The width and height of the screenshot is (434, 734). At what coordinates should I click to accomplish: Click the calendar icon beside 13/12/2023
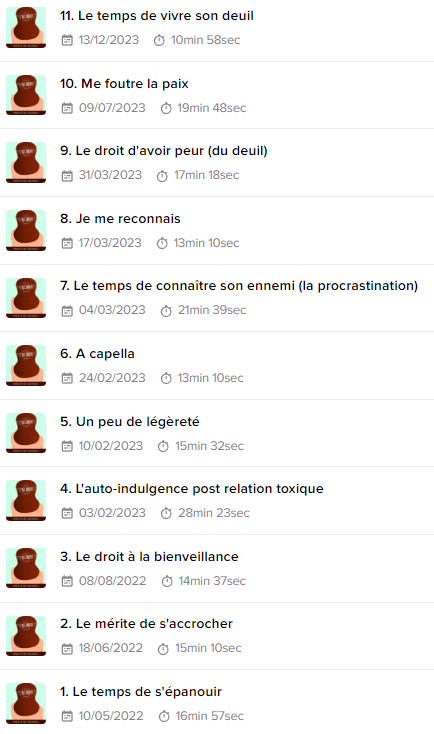67,40
